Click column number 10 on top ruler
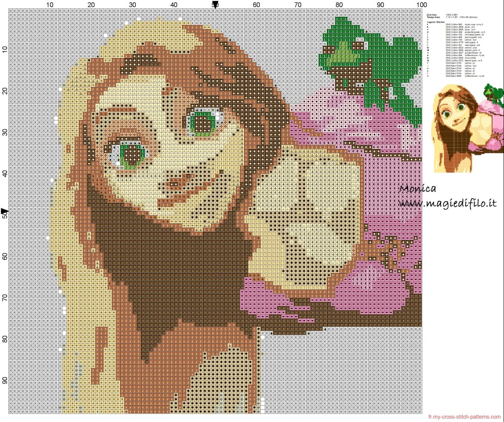 [x=50, y=5]
